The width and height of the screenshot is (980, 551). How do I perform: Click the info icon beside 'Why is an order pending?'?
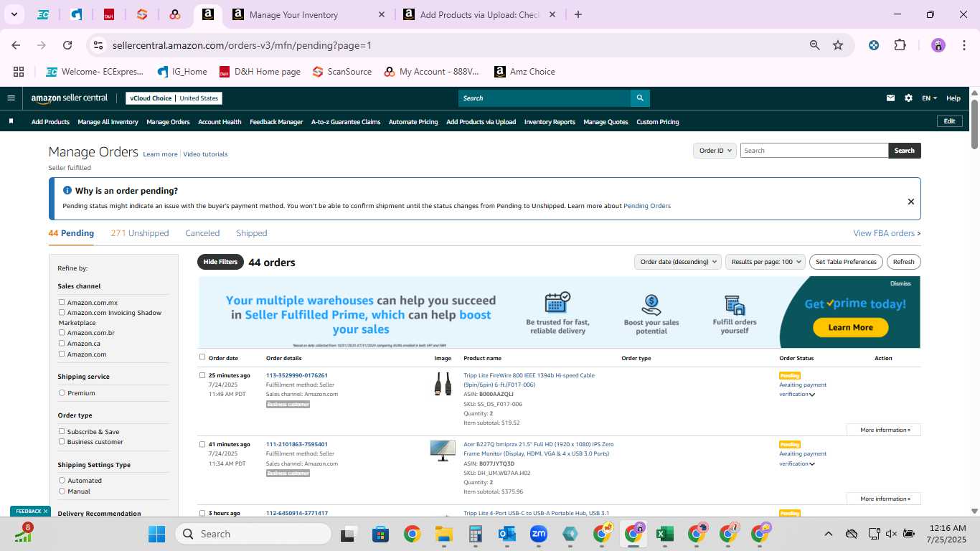[67, 191]
